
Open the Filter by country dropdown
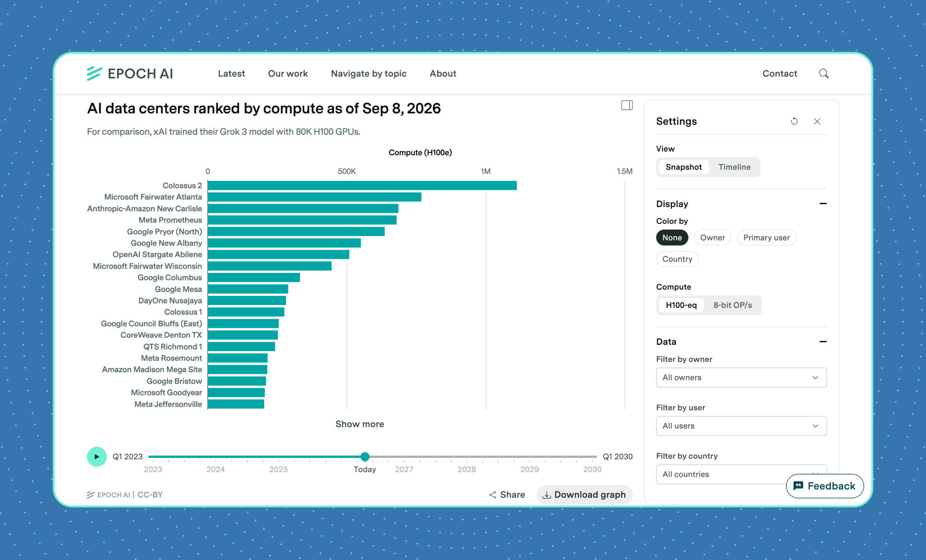[741, 474]
